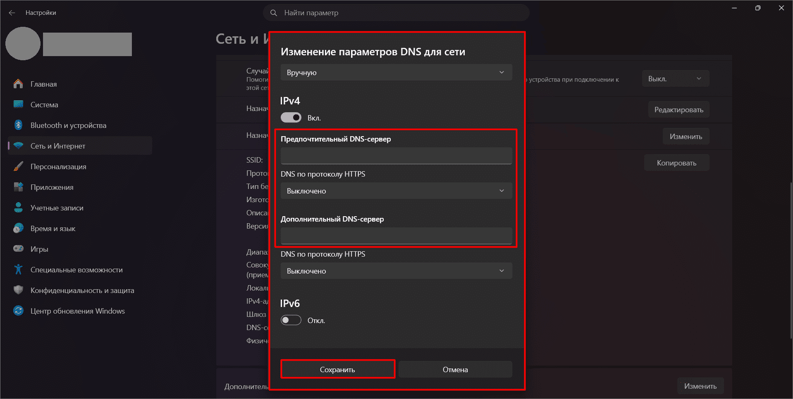Click the Изменить button beside DNS assignment
The width and height of the screenshot is (793, 399).
coord(686,137)
